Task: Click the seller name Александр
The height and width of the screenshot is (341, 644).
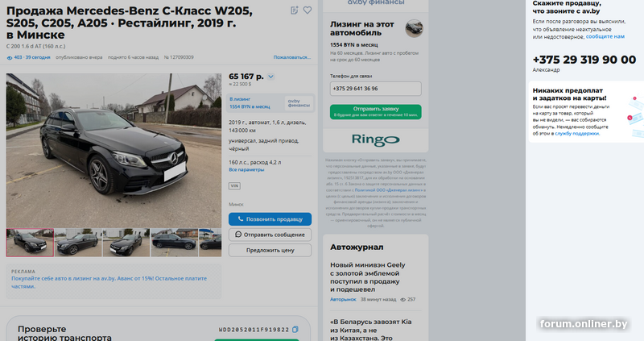Action: (546, 70)
